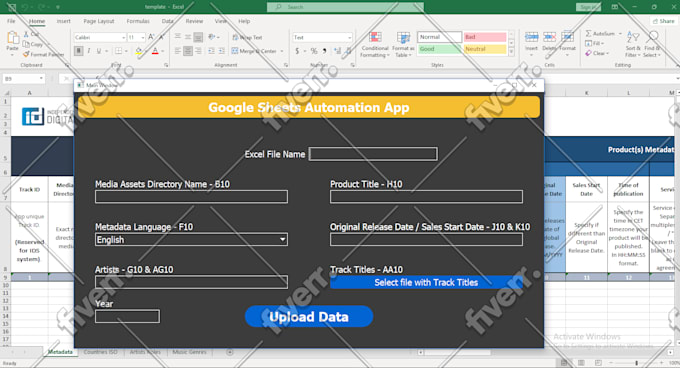The height and width of the screenshot is (368, 680).
Task: Apply the Accounting dollar format
Action: 297,51
